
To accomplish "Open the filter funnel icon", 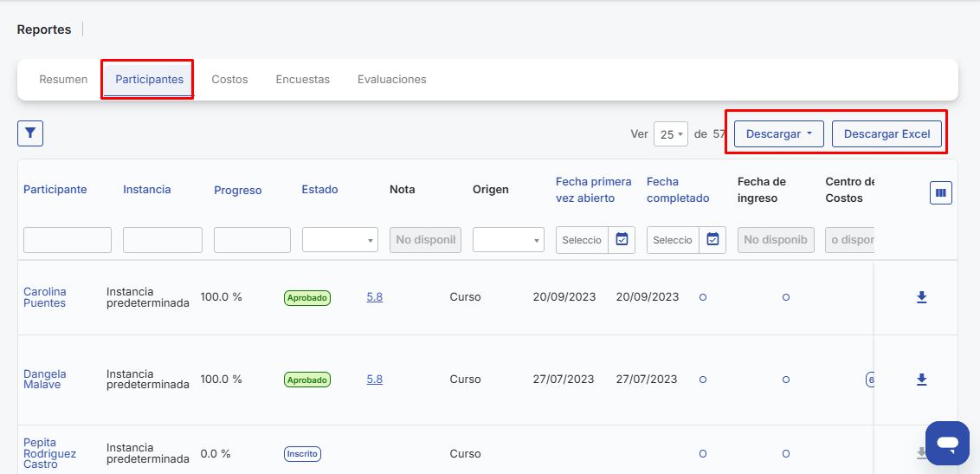I will click(30, 133).
